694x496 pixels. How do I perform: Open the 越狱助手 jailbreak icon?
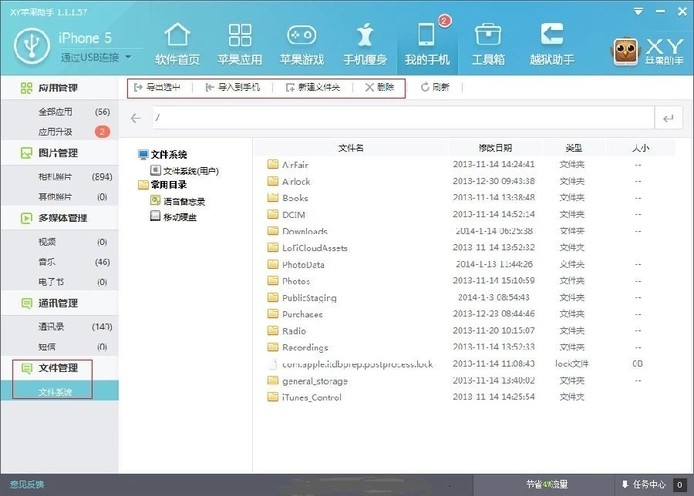click(x=551, y=34)
